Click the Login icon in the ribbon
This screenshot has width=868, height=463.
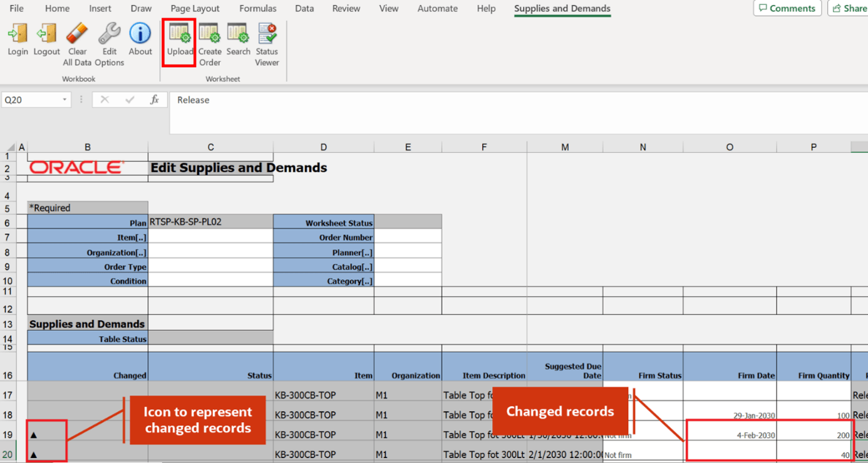click(x=18, y=39)
